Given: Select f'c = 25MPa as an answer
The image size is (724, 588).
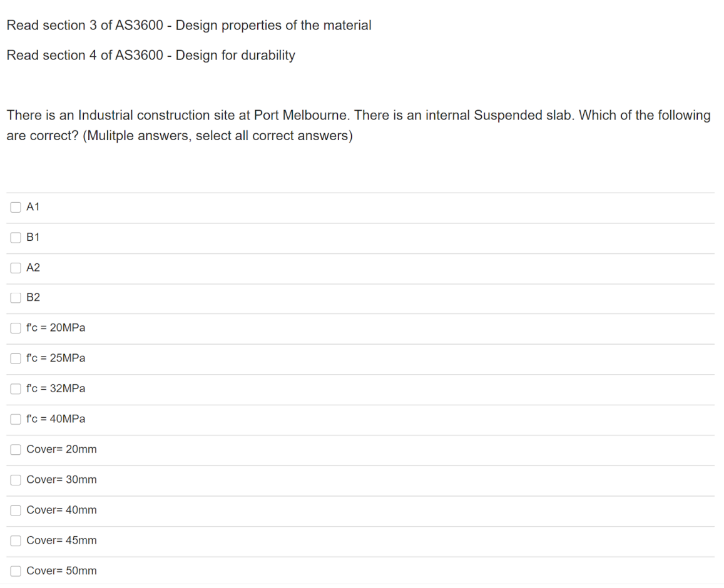Looking at the screenshot, I should point(16,358).
